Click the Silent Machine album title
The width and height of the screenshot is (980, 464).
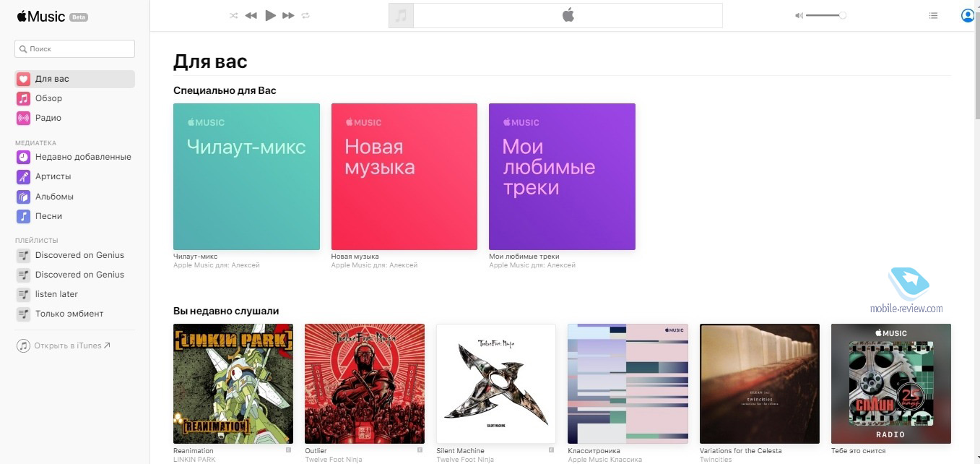(461, 451)
